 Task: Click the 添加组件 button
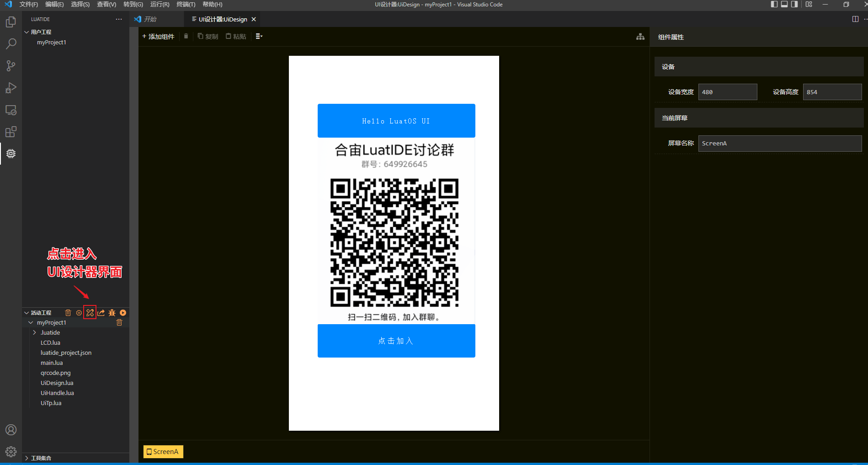[x=158, y=37]
